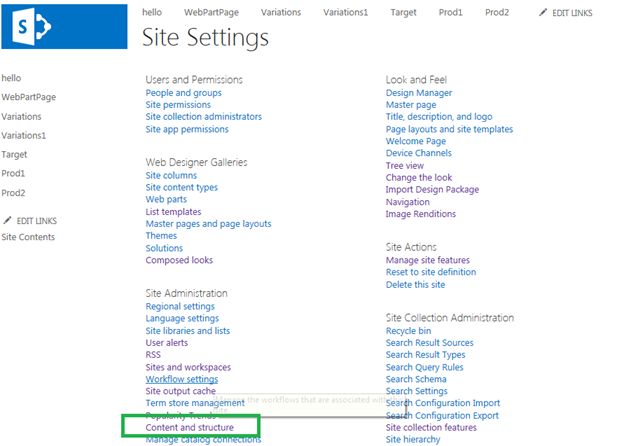Image resolution: width=624 pixels, height=446 pixels.
Task: Select Prod2 in the top navigation
Action: click(x=497, y=12)
